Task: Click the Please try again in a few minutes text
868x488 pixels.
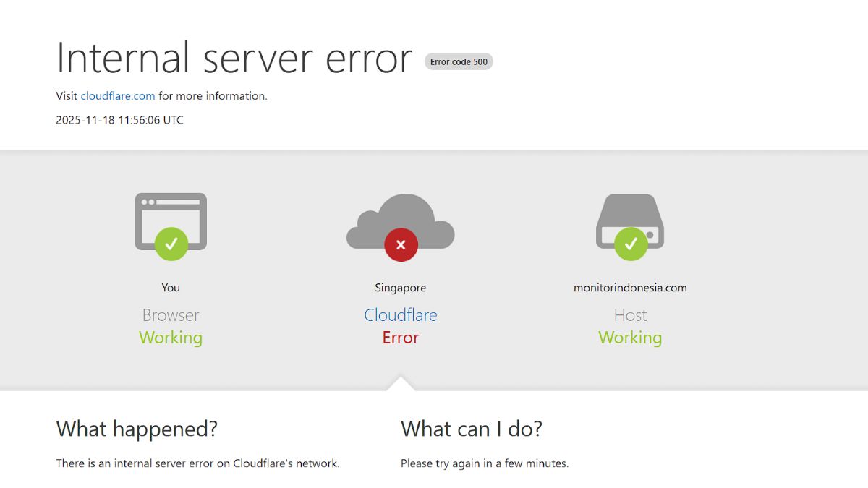Action: pos(485,463)
